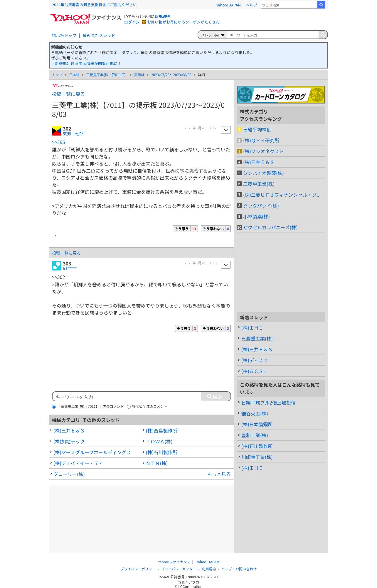The width and height of the screenshot is (377, 588).
Task: Click the small Y! ファイナンス logo above the thread title
Action: click(x=62, y=86)
